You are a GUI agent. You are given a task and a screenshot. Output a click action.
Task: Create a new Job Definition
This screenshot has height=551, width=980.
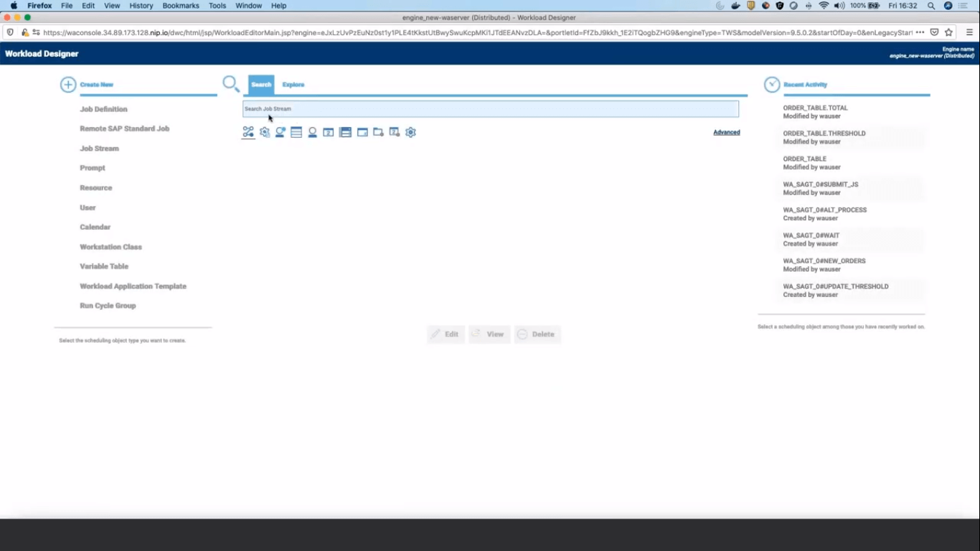pos(103,109)
